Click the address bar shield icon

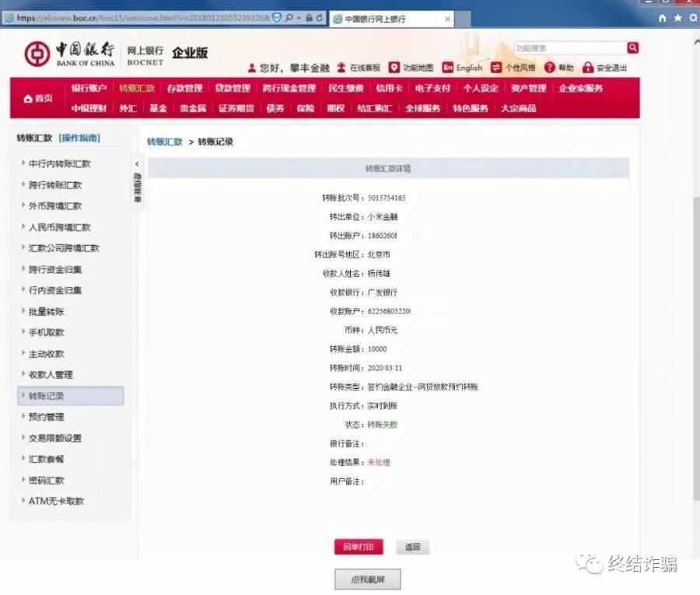tap(277, 18)
